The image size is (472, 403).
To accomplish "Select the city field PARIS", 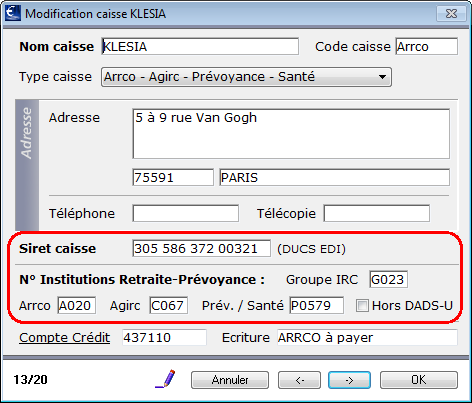I will click(x=334, y=177).
